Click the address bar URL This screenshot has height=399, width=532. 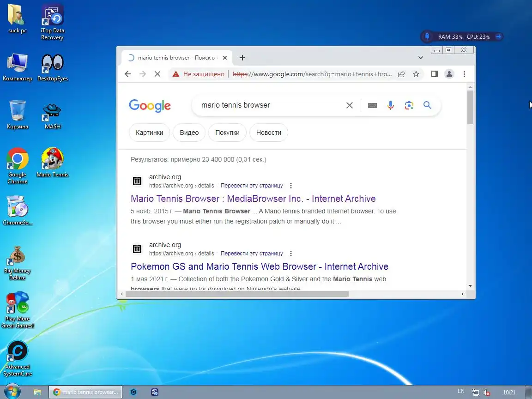click(x=312, y=74)
